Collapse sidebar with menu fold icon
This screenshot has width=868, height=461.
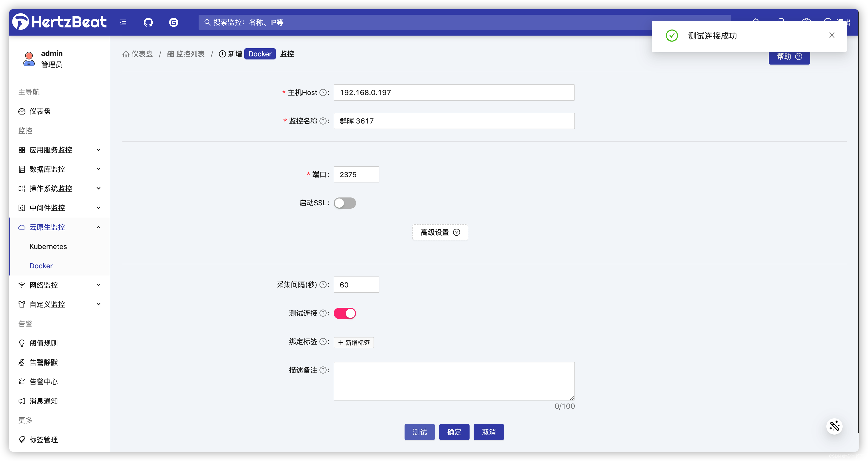(123, 23)
